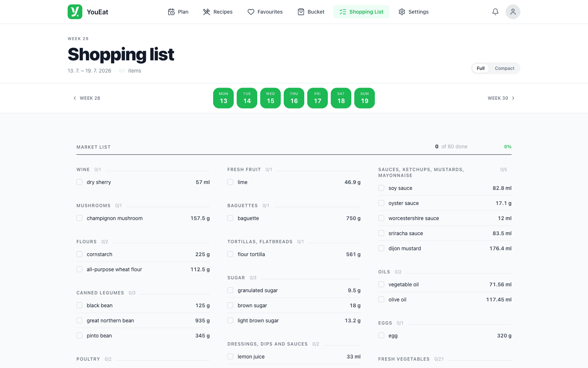Switch to Compact view
The height and width of the screenshot is (368, 588).
[505, 68]
